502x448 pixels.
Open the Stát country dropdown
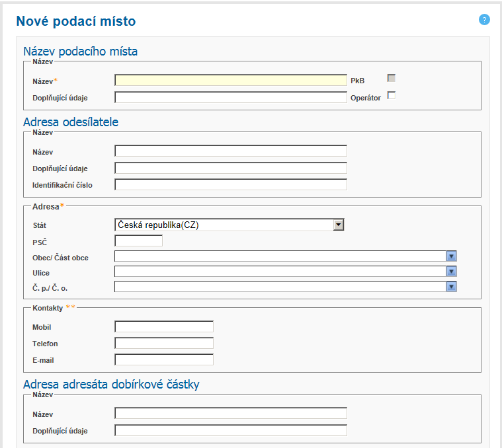click(x=338, y=225)
